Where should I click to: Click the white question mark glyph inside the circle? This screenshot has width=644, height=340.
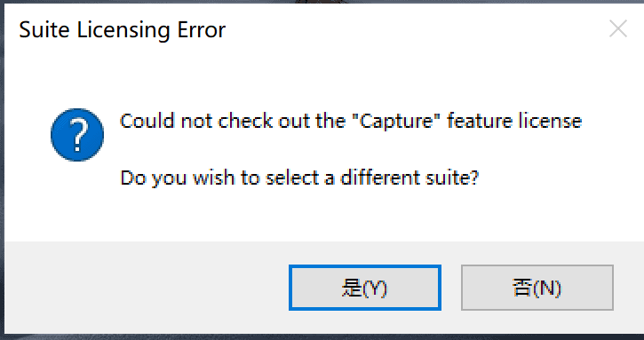[78, 135]
